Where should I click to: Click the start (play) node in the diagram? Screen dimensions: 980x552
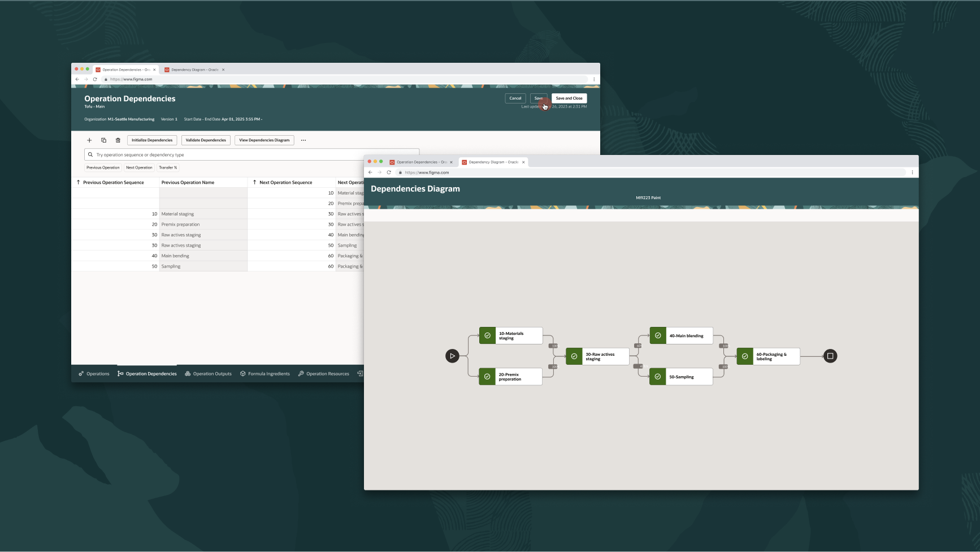click(452, 356)
